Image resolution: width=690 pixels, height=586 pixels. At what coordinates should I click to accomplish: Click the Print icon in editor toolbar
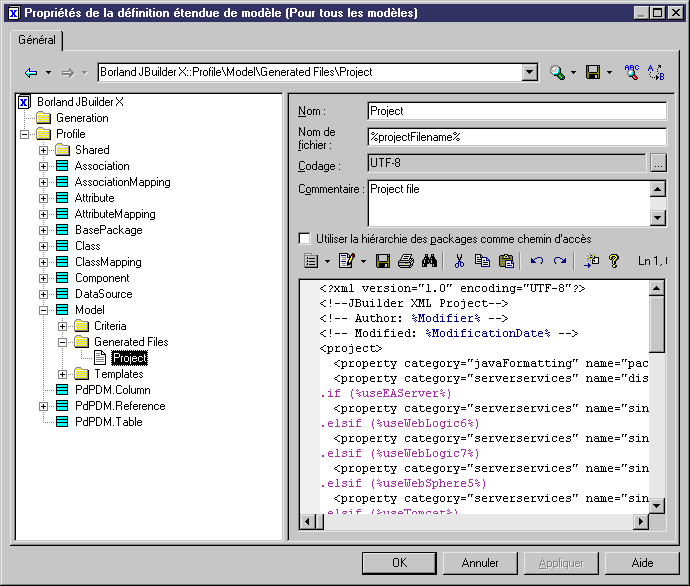point(405,261)
